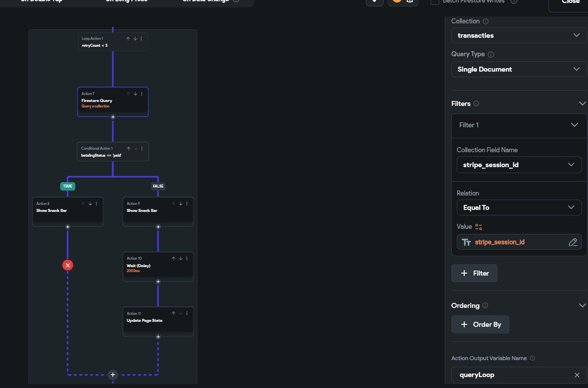Move Action 11 Update Page State up
This screenshot has height=388, width=588.
[x=173, y=313]
